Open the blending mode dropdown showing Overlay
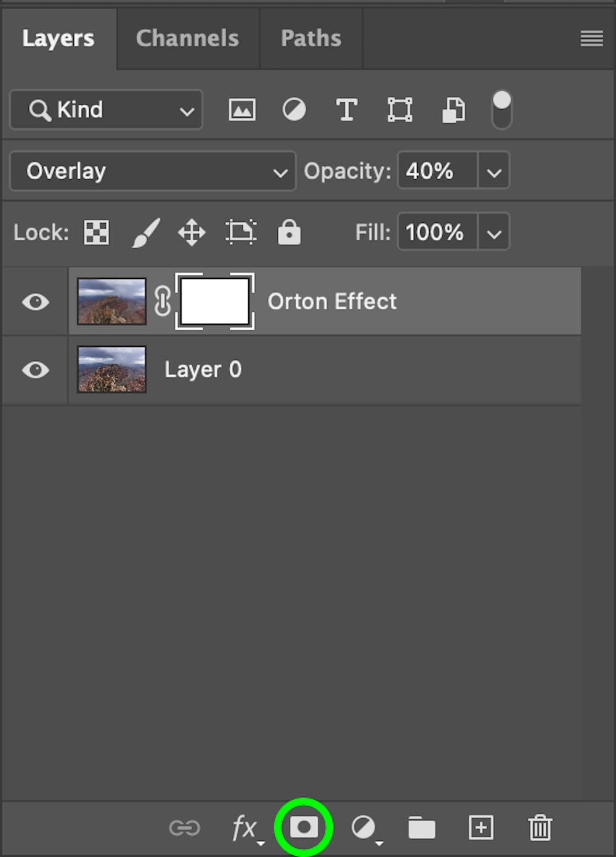Viewport: 616px width, 857px height. (x=152, y=171)
